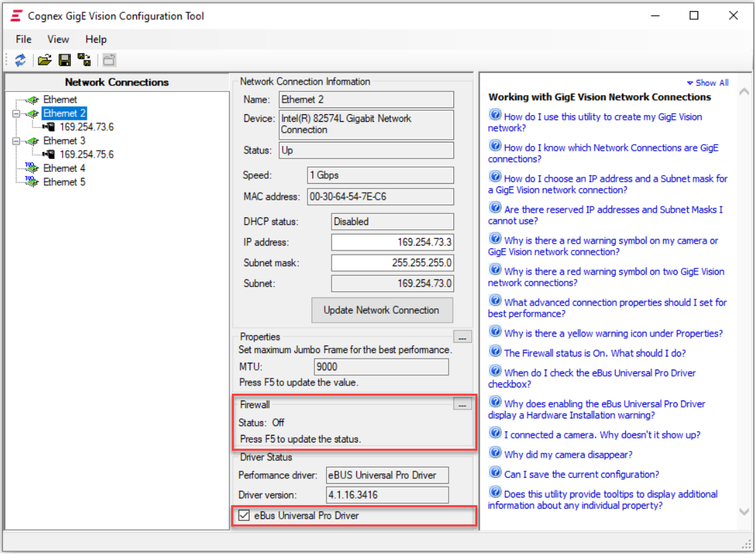
Task: Collapse the Ethernet 3 tree node
Action: (x=15, y=141)
